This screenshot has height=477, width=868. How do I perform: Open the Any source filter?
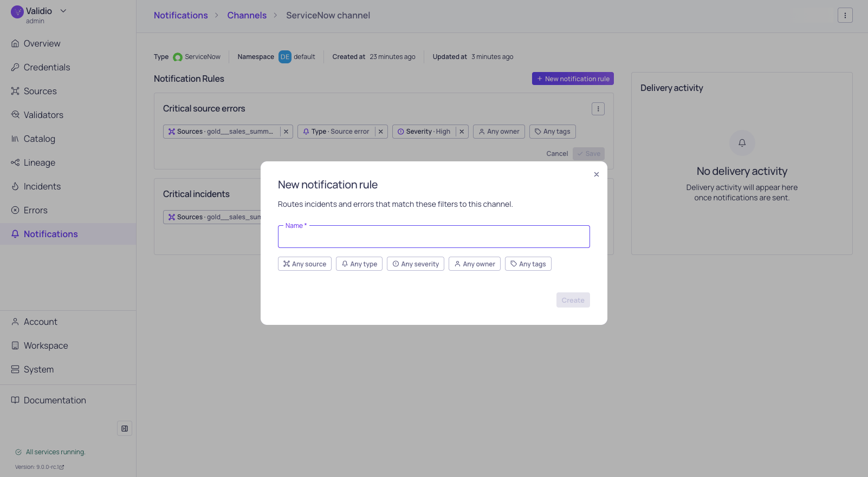(305, 264)
